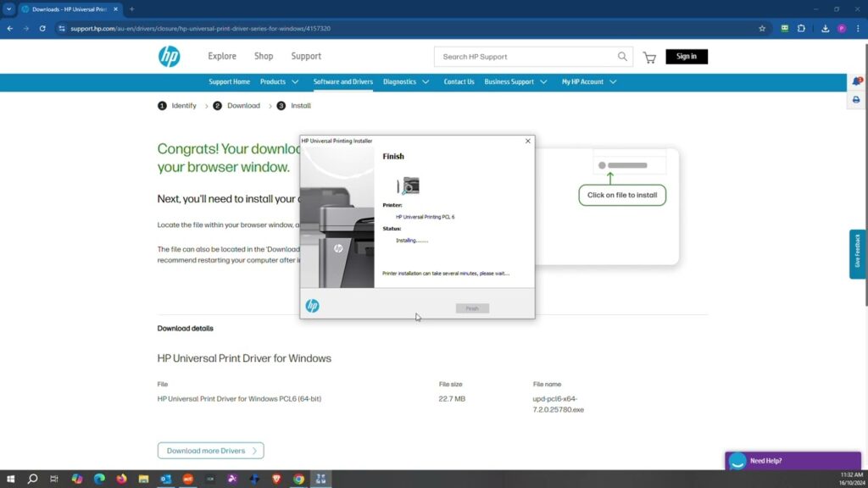868x488 pixels.
Task: Expand the Business Support dropdown
Action: (x=515, y=82)
